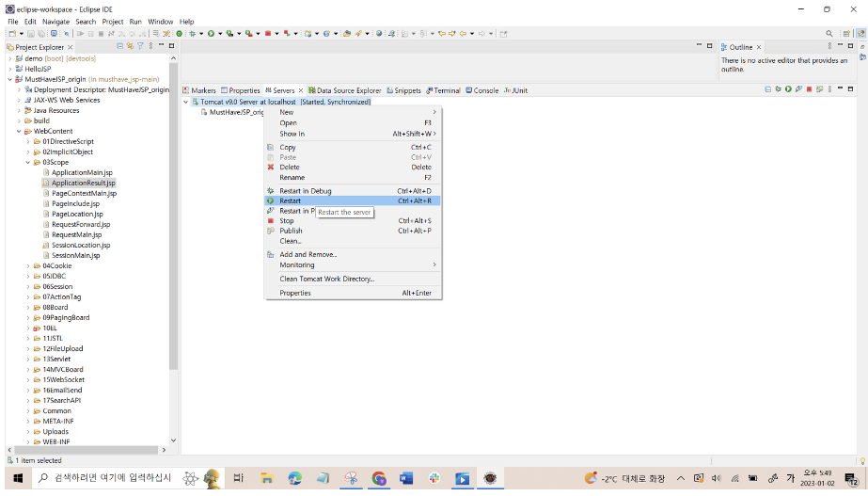
Task: Open Properties in the context menu
Action: point(353,293)
